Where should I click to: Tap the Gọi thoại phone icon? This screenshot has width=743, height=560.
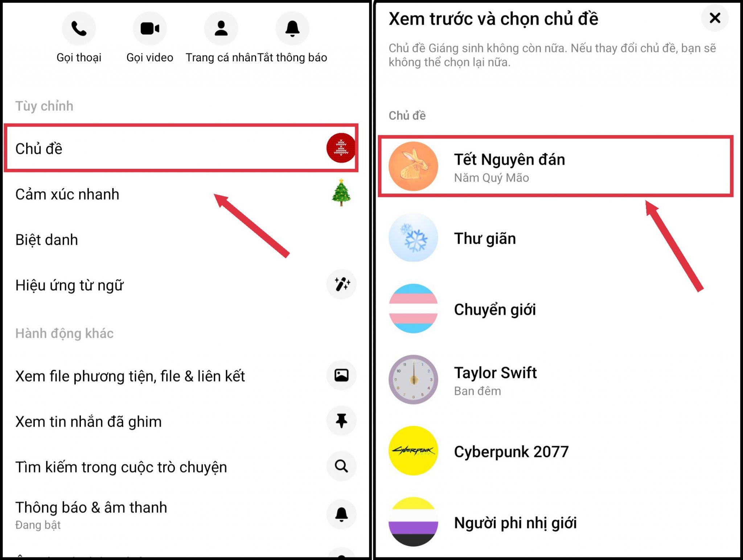tap(79, 29)
